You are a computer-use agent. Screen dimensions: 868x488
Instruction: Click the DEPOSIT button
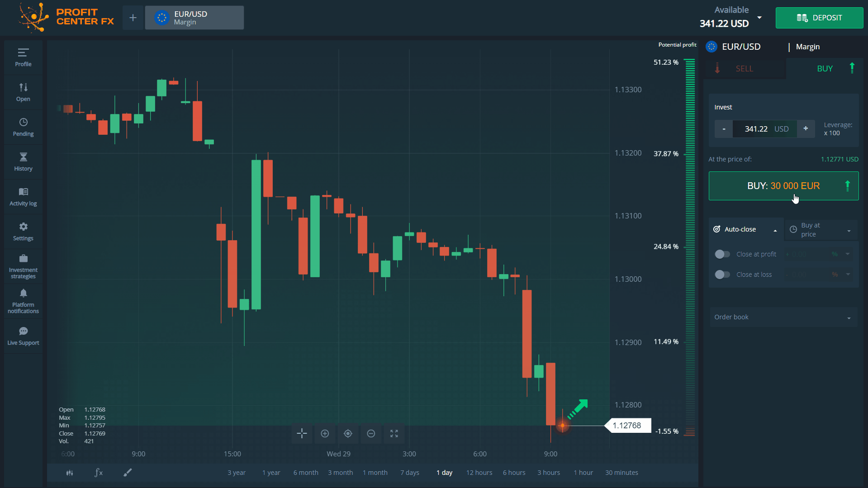tap(819, 18)
